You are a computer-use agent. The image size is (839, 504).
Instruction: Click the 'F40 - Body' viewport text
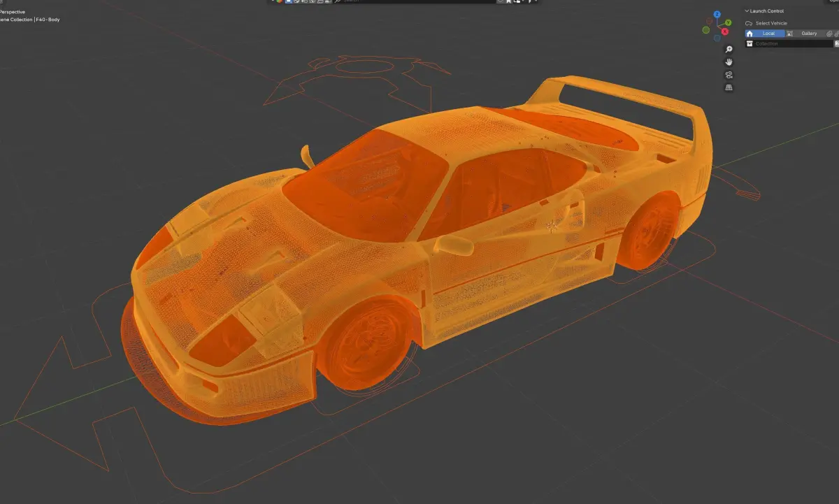tap(48, 20)
